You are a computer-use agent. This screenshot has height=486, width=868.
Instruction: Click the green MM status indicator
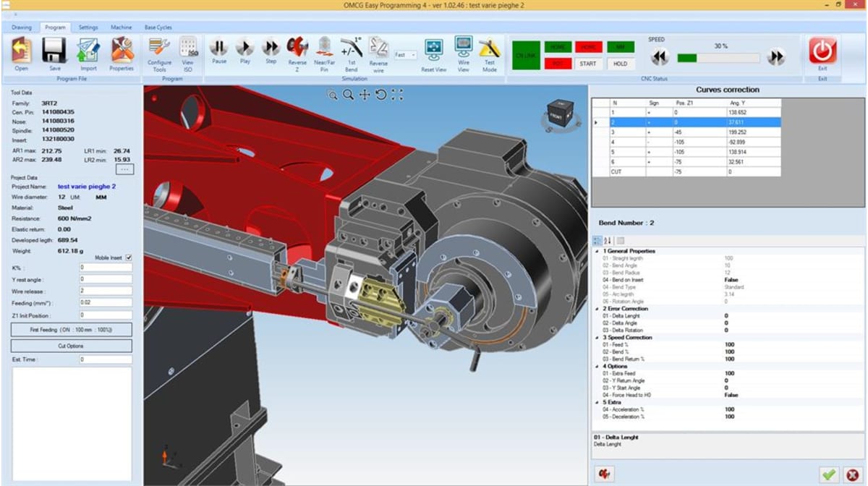[620, 46]
